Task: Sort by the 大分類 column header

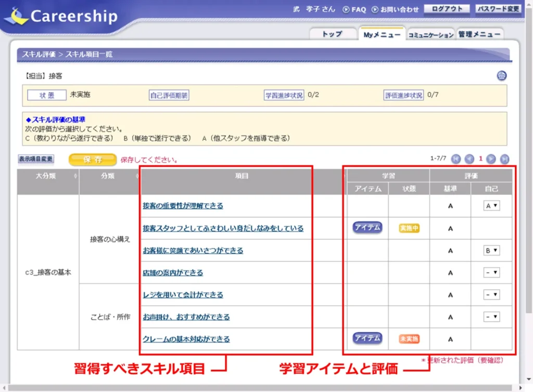Action: click(48, 176)
